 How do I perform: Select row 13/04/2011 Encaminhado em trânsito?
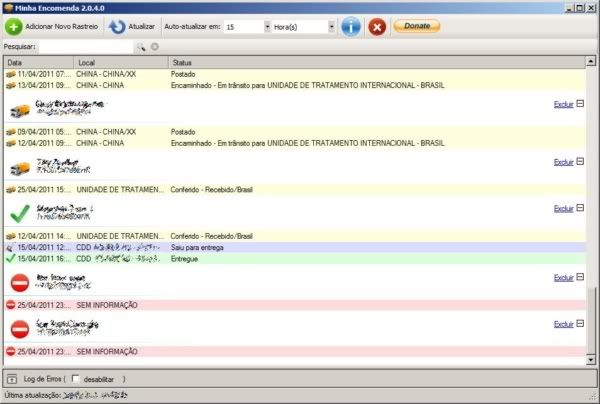pyautogui.click(x=295, y=85)
